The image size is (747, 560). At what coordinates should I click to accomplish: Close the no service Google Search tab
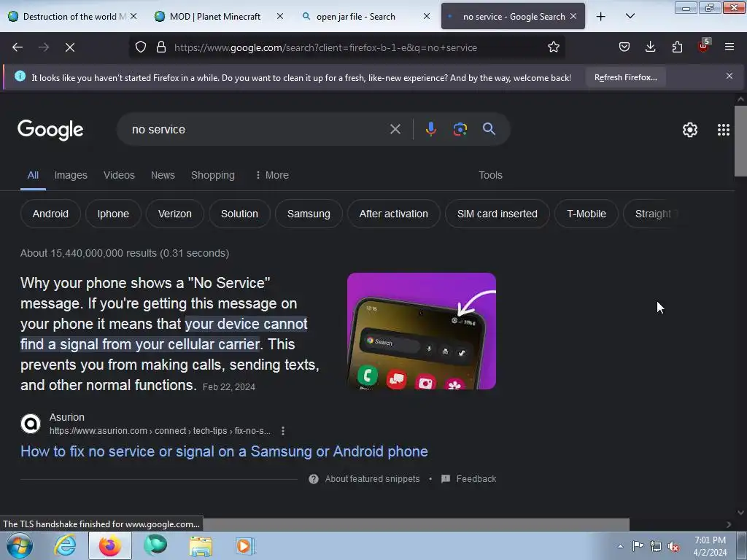(573, 16)
